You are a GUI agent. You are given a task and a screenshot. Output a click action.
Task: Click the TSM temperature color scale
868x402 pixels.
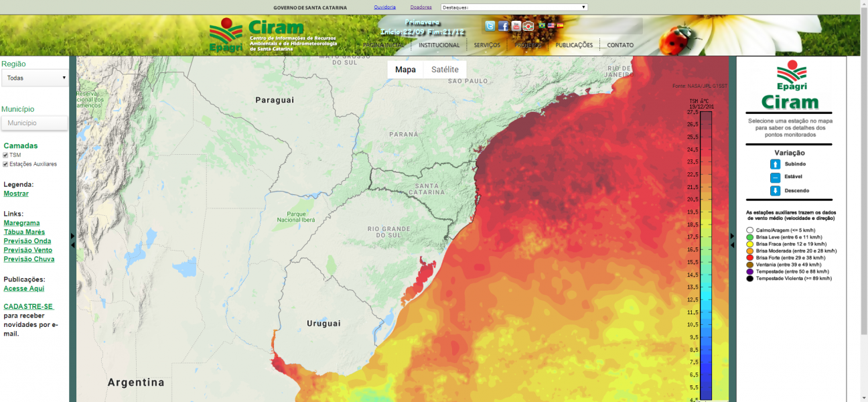(705, 255)
